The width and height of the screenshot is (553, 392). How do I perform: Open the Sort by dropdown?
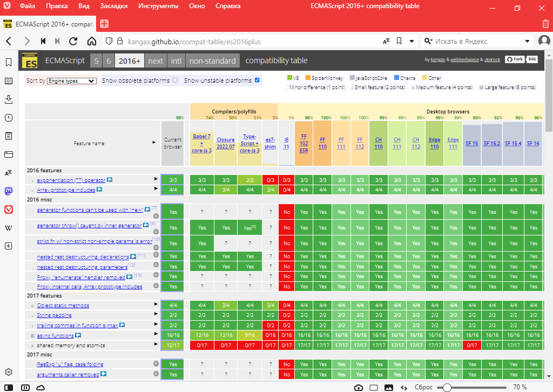click(x=71, y=81)
